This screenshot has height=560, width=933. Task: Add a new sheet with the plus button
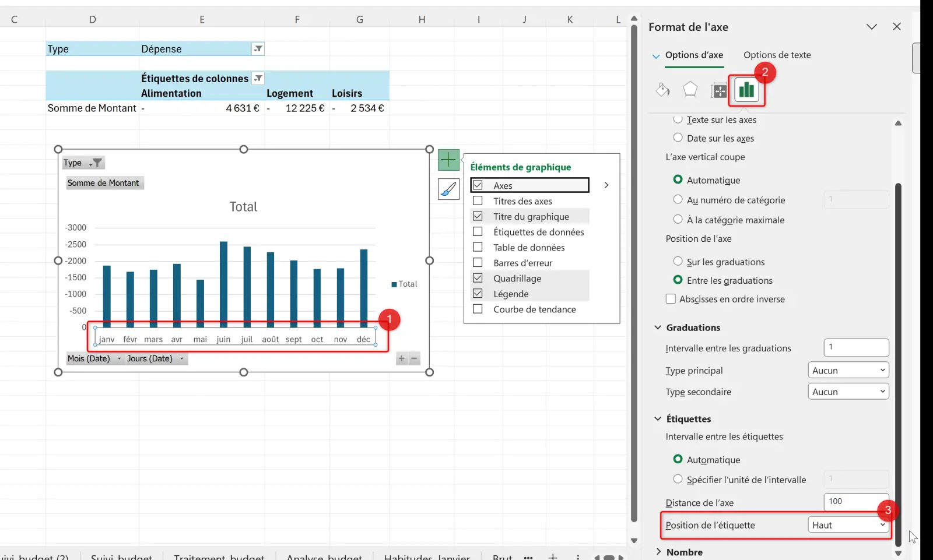[553, 557]
